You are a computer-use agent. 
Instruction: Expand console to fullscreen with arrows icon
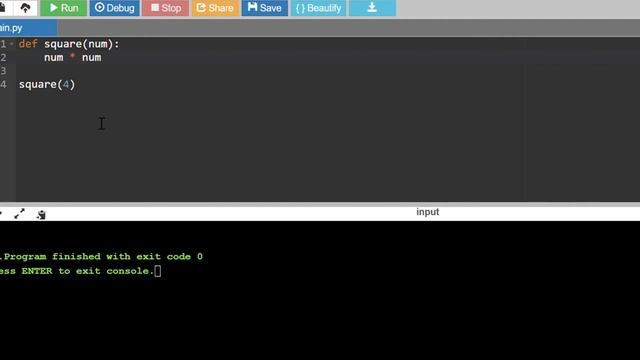point(19,214)
